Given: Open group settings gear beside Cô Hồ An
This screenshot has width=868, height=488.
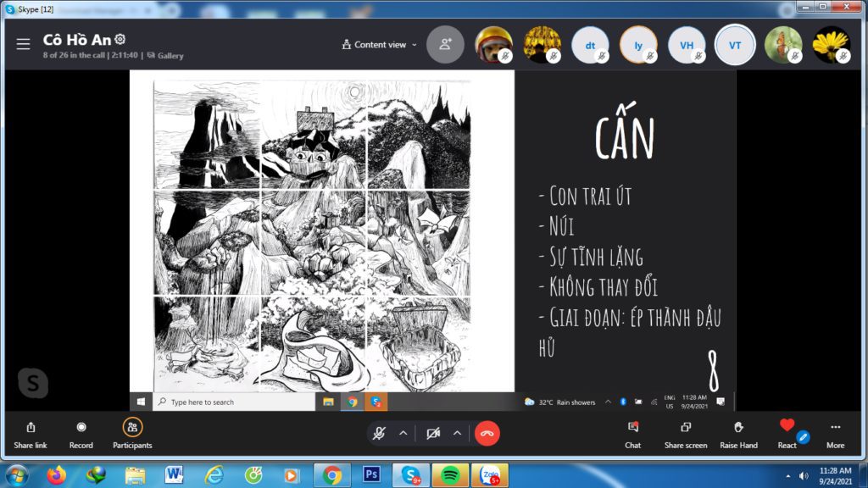Looking at the screenshot, I should 120,40.
